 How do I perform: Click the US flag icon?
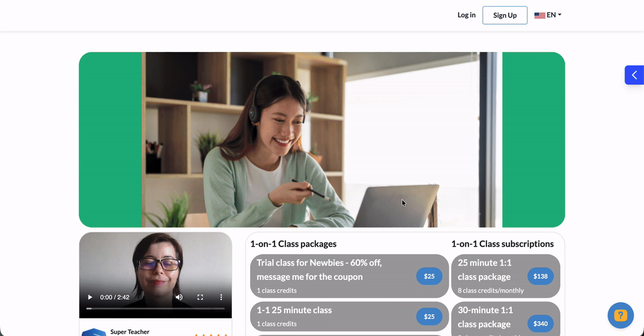(539, 16)
